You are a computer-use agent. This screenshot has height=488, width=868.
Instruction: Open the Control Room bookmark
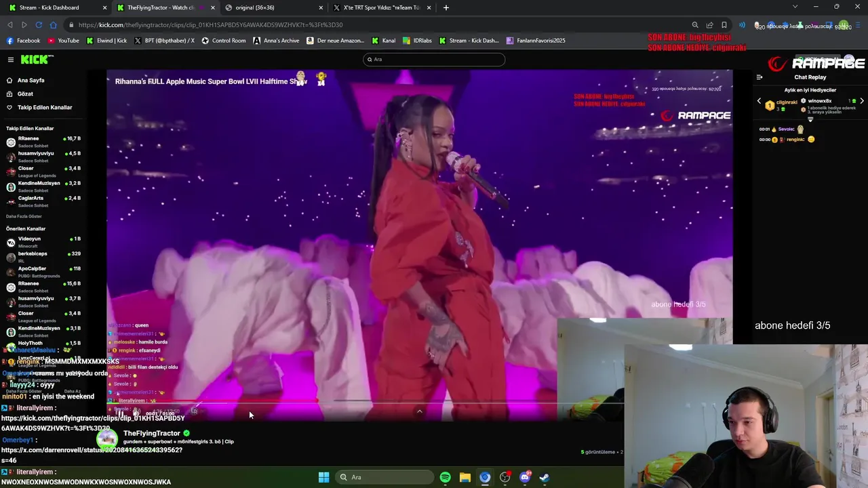(x=223, y=41)
